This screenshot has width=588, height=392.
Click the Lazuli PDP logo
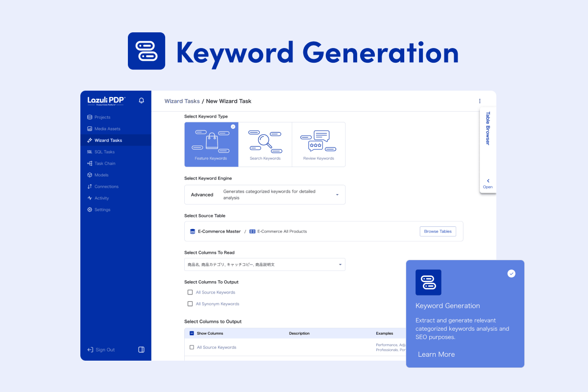tap(106, 100)
